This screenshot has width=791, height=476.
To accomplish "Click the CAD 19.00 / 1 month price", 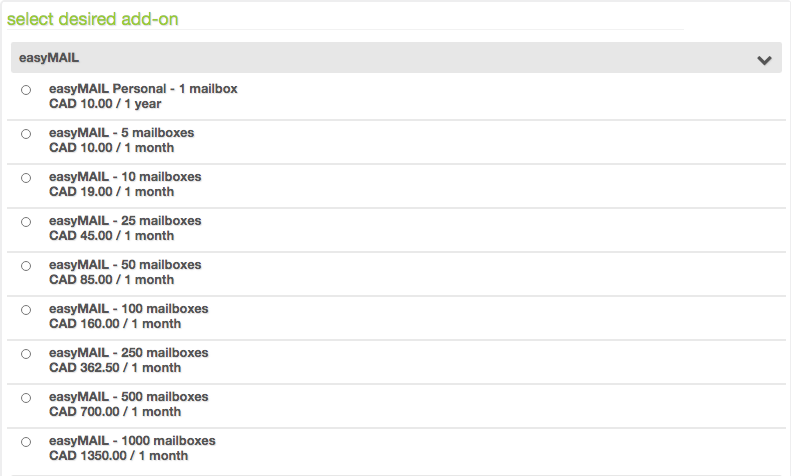I will click(x=111, y=192).
